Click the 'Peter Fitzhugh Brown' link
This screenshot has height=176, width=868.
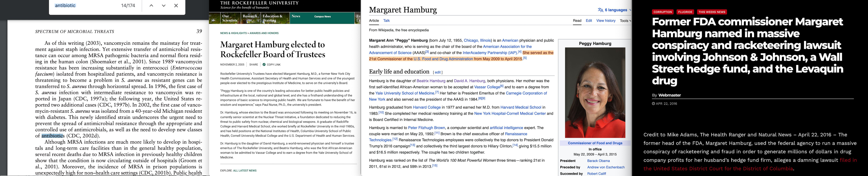point(426,128)
